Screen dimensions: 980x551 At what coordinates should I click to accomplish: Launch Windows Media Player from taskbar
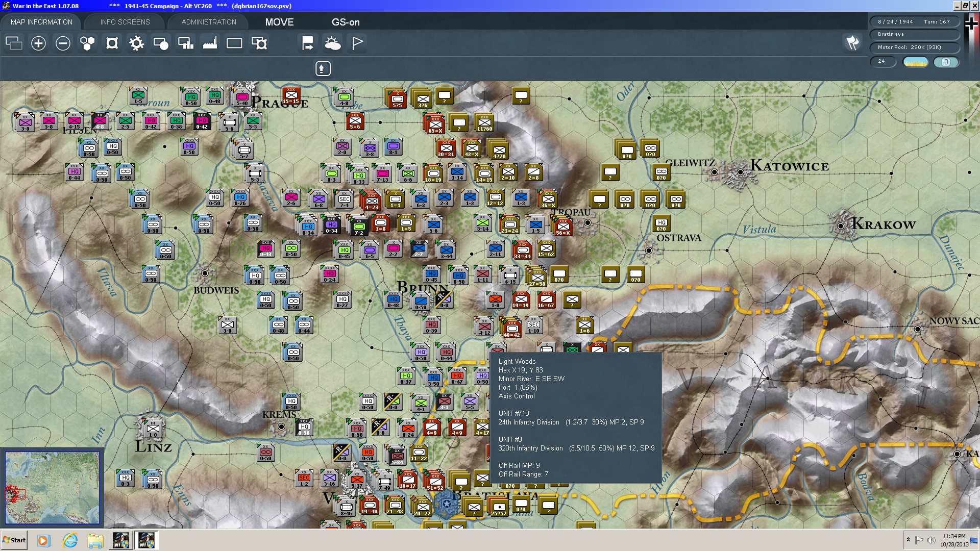43,540
